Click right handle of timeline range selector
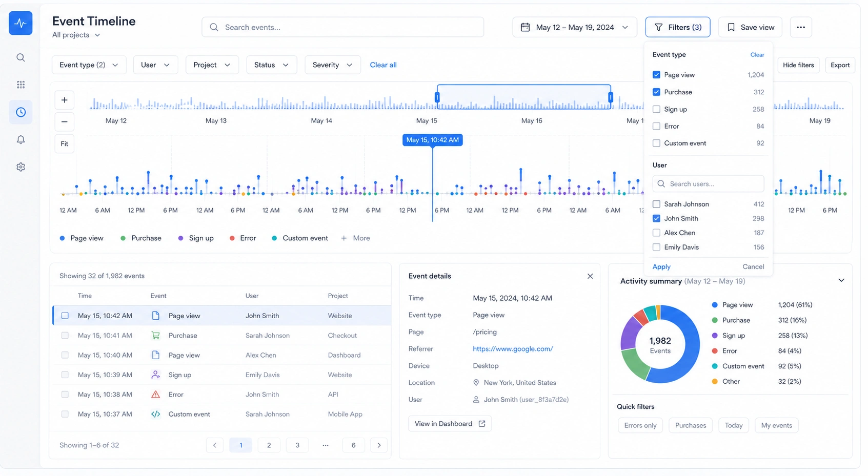This screenshot has width=868, height=476. point(611,97)
